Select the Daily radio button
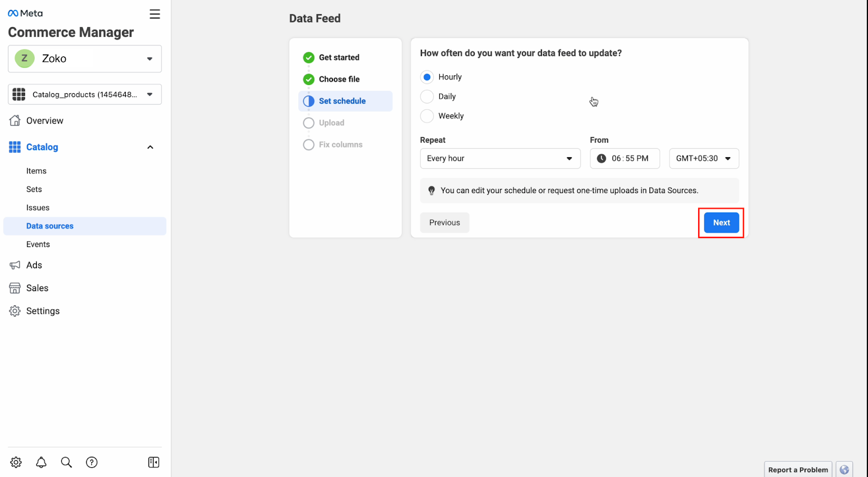This screenshot has width=868, height=477. [427, 96]
